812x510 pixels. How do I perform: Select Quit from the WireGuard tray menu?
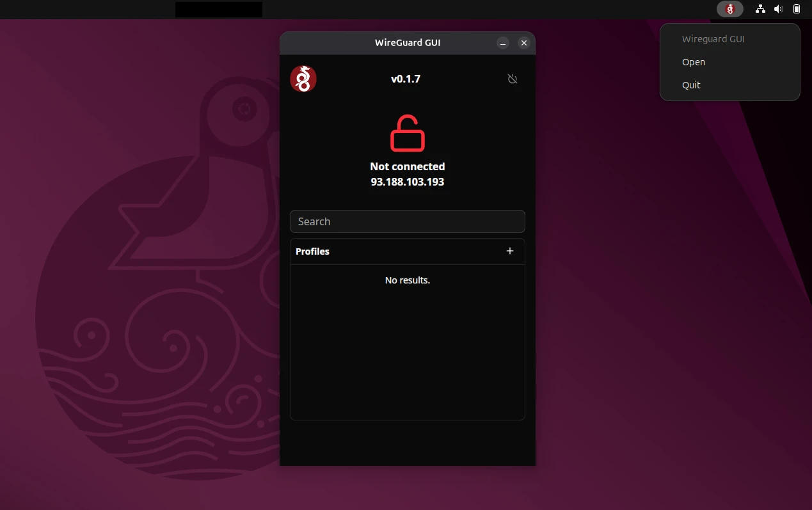point(691,84)
